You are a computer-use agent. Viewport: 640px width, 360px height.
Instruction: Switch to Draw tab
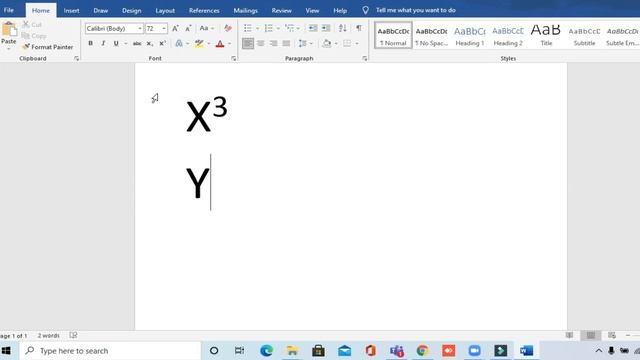click(x=100, y=10)
